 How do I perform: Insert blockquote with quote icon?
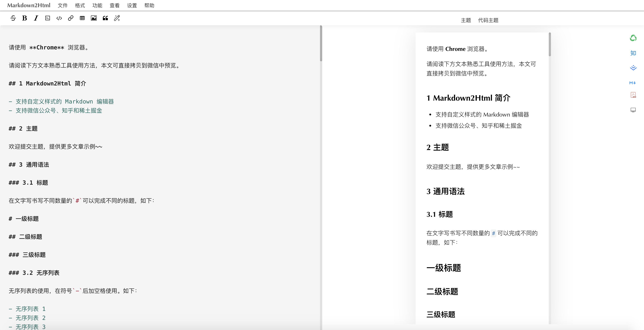[x=105, y=18]
